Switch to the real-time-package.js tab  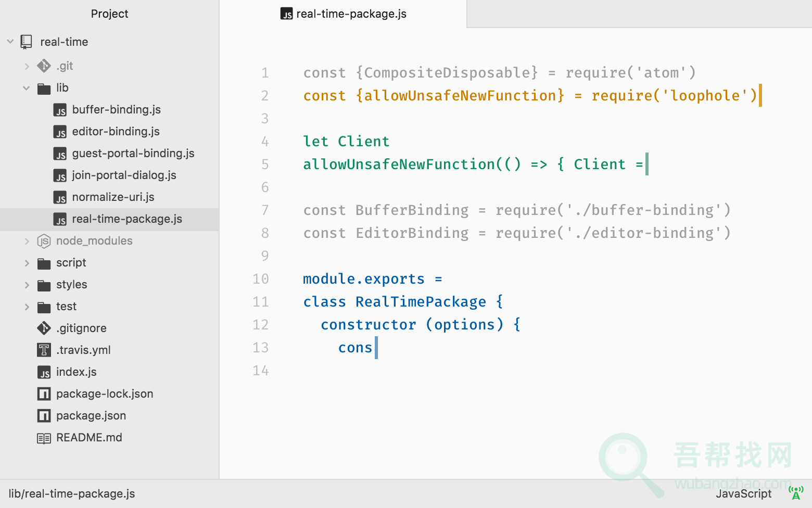point(344,14)
